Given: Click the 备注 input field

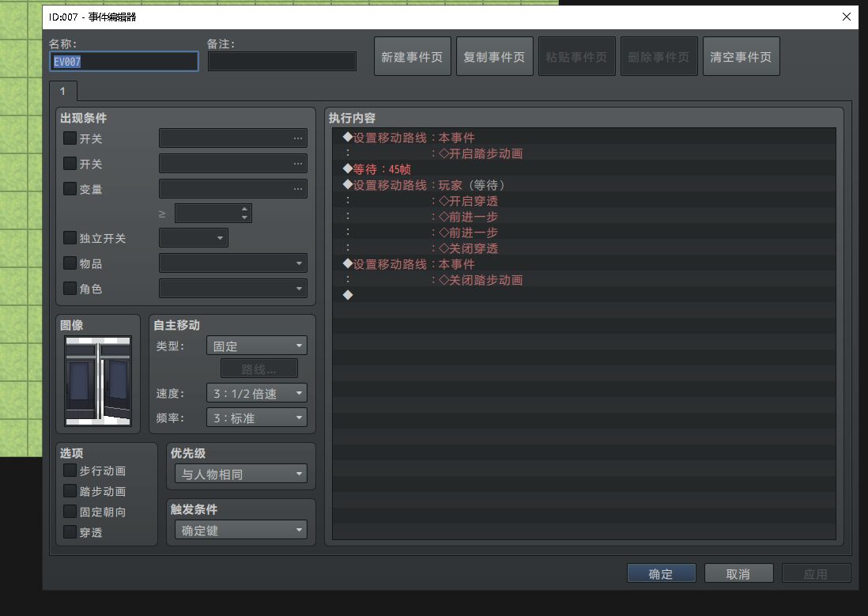Looking at the screenshot, I should click(x=282, y=62).
